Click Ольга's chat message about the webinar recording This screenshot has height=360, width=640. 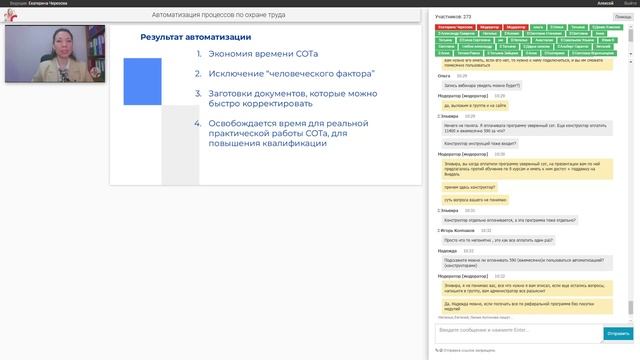pos(482,85)
